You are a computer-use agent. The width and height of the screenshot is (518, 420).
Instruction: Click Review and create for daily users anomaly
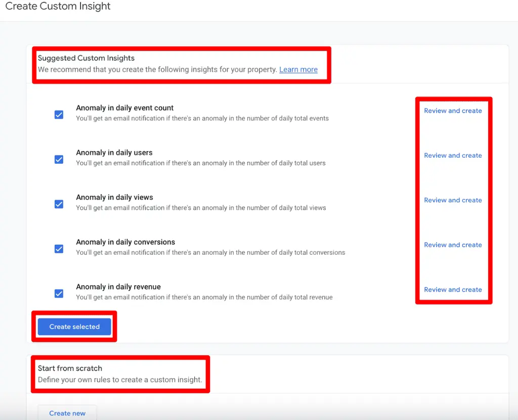click(x=453, y=155)
